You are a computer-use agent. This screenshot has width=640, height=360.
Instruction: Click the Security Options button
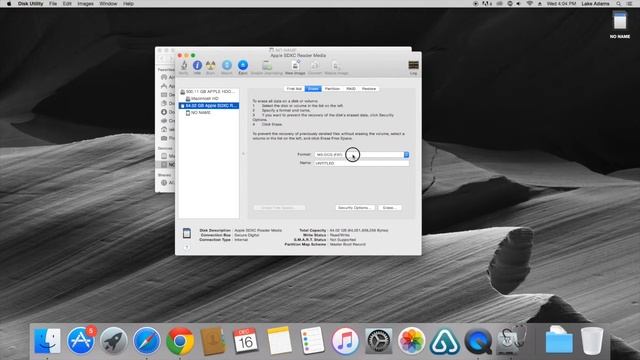pos(355,208)
